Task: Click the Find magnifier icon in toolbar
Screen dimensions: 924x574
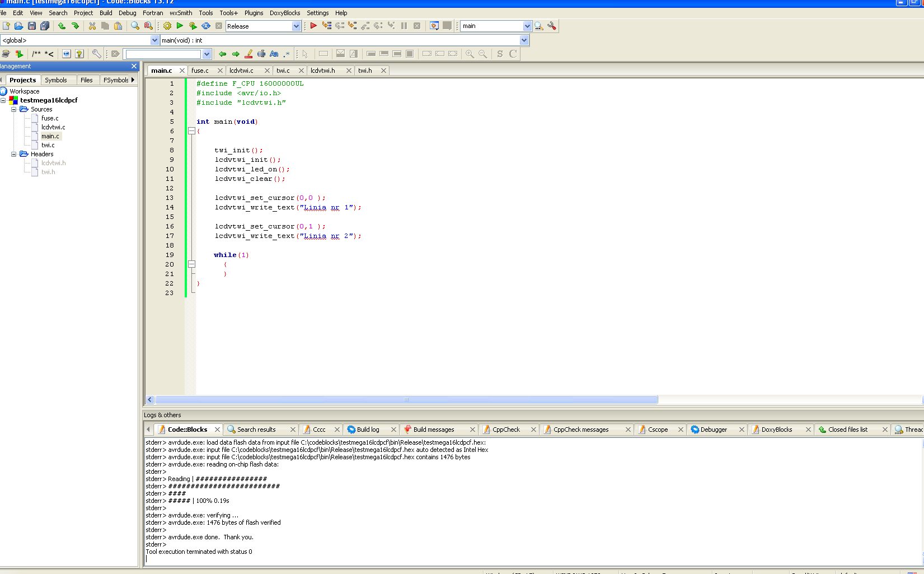Action: coord(135,26)
